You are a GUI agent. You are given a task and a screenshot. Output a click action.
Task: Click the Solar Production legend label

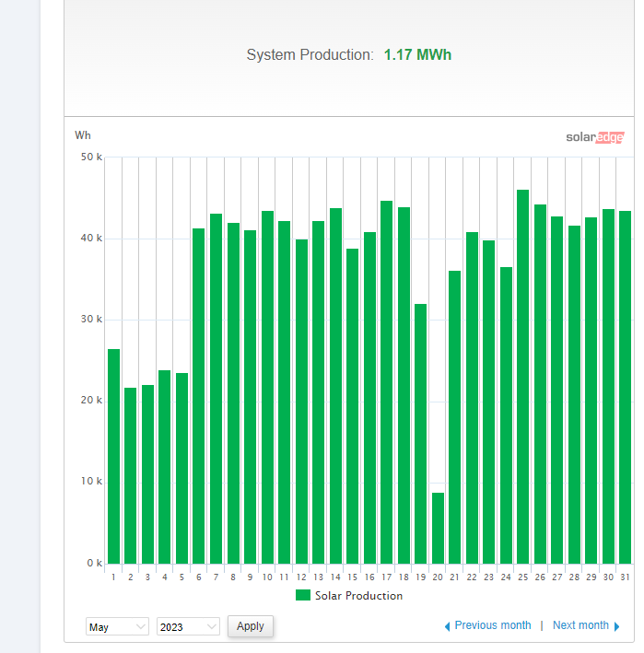[x=358, y=596]
